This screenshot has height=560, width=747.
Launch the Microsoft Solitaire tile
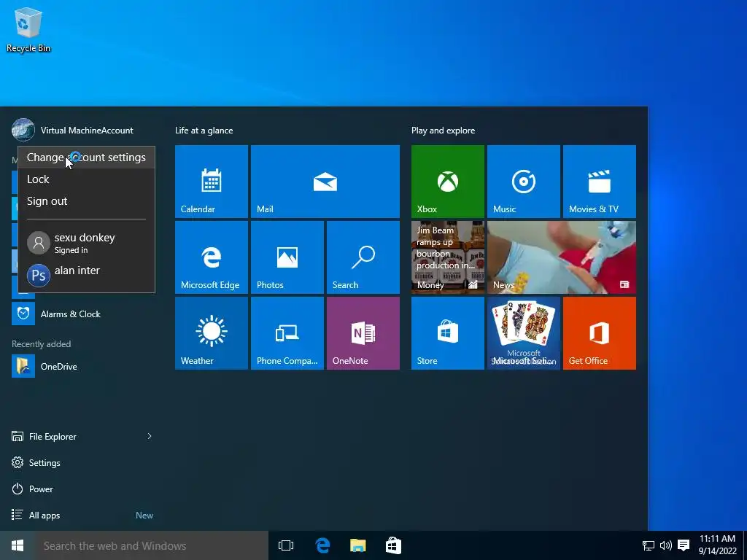(x=524, y=332)
